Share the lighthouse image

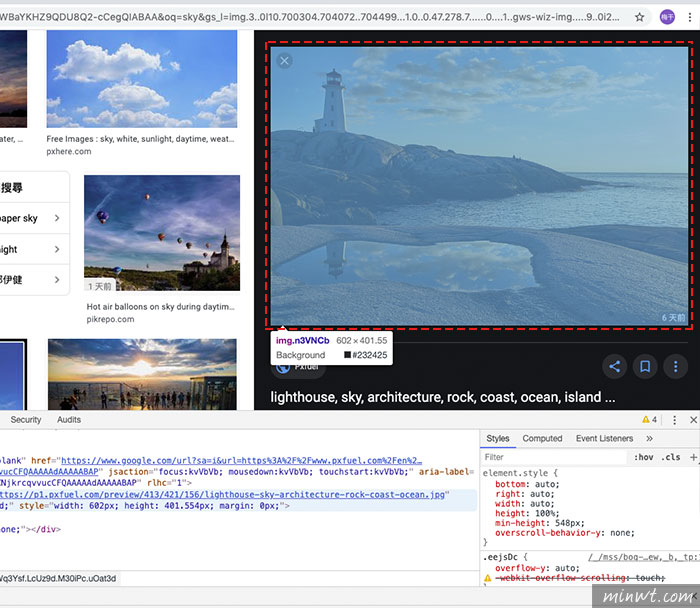[x=615, y=366]
